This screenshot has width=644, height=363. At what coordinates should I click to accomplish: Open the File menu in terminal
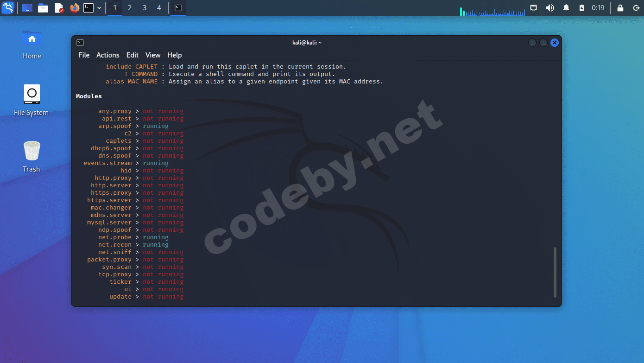tap(84, 55)
